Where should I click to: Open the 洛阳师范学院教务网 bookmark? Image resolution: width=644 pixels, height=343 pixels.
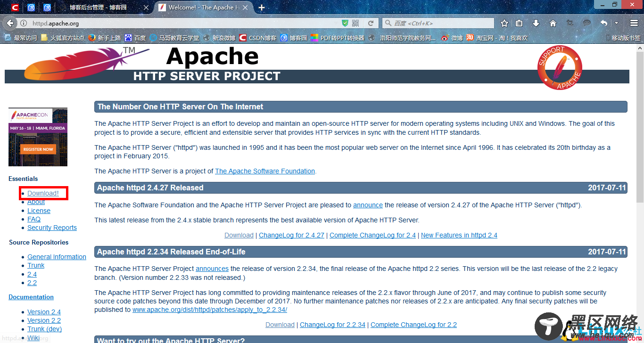(x=402, y=38)
